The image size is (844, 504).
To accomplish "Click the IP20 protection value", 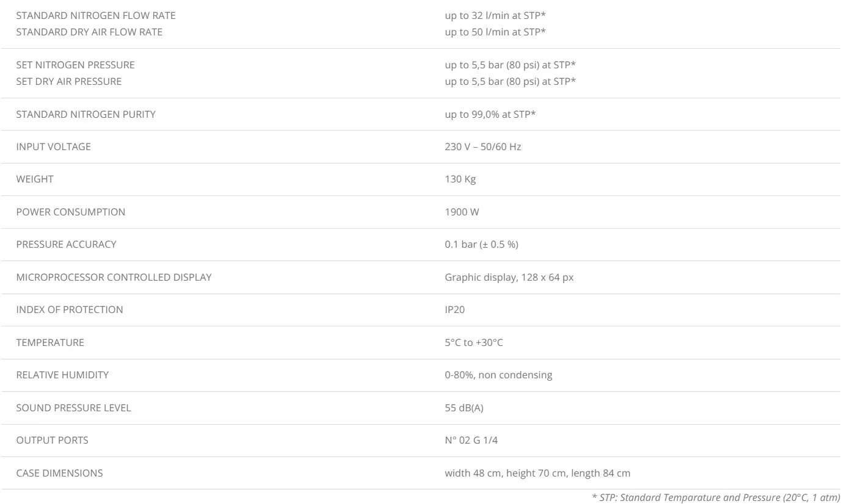I will coord(454,309).
